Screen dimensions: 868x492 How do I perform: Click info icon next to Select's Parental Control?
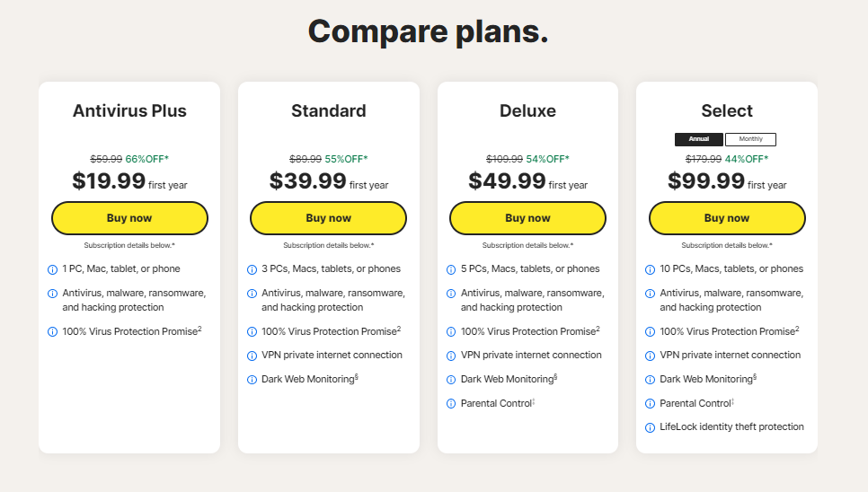(651, 404)
